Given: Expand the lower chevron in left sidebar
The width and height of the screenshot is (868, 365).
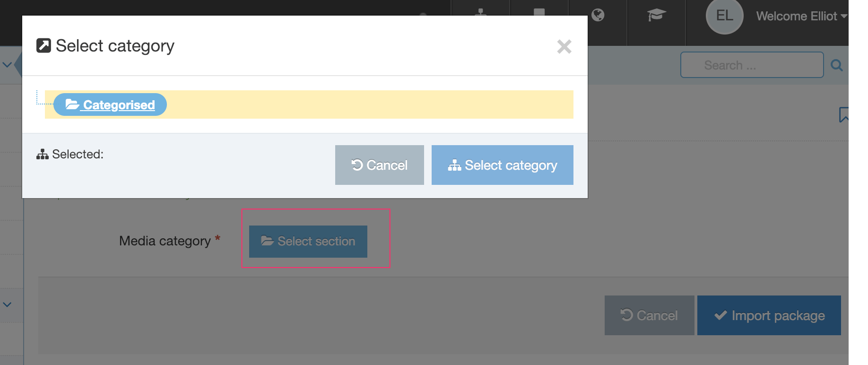Looking at the screenshot, I should pos(7,304).
